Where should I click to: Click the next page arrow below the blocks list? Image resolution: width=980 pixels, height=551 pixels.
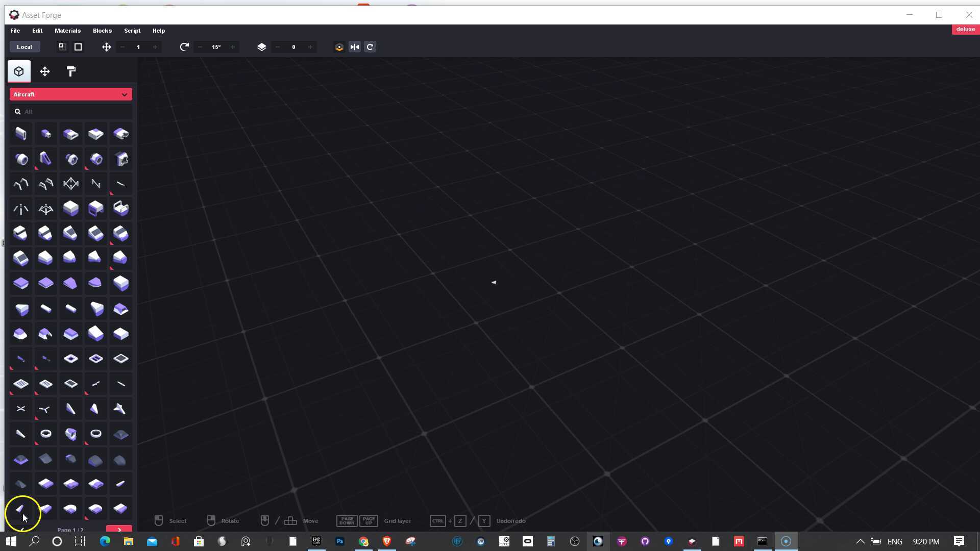pyautogui.click(x=119, y=530)
